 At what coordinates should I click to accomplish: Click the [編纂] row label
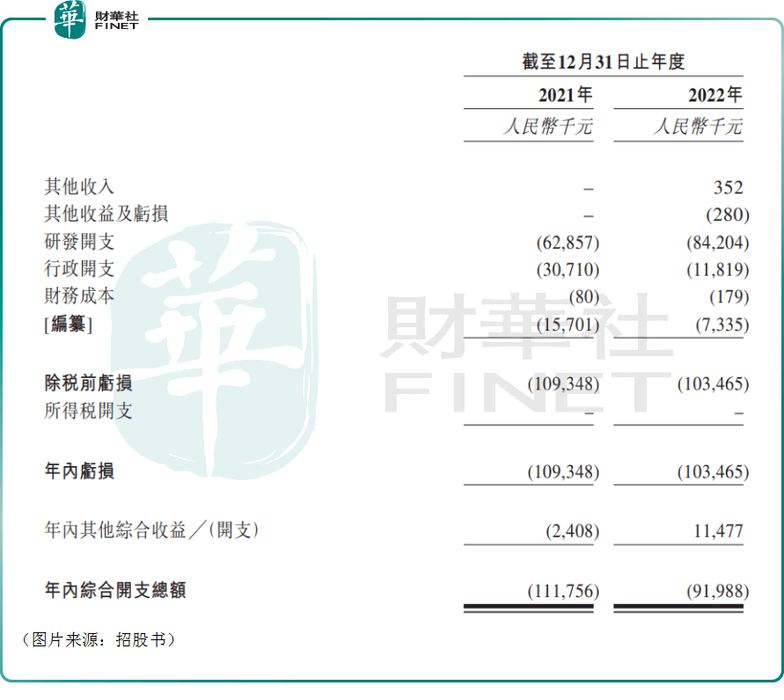[x=68, y=324]
